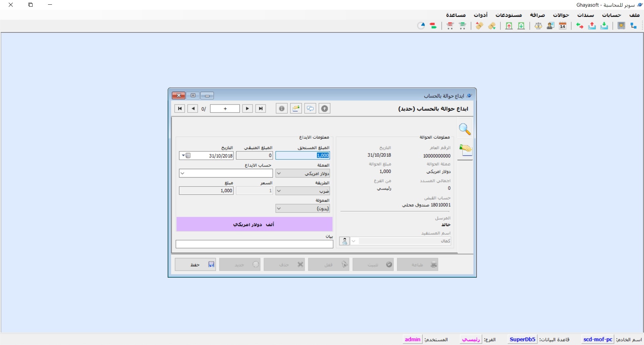This screenshot has height=345, width=644.
Task: Open the calendar 14 toolbar icon
Action: click(563, 26)
